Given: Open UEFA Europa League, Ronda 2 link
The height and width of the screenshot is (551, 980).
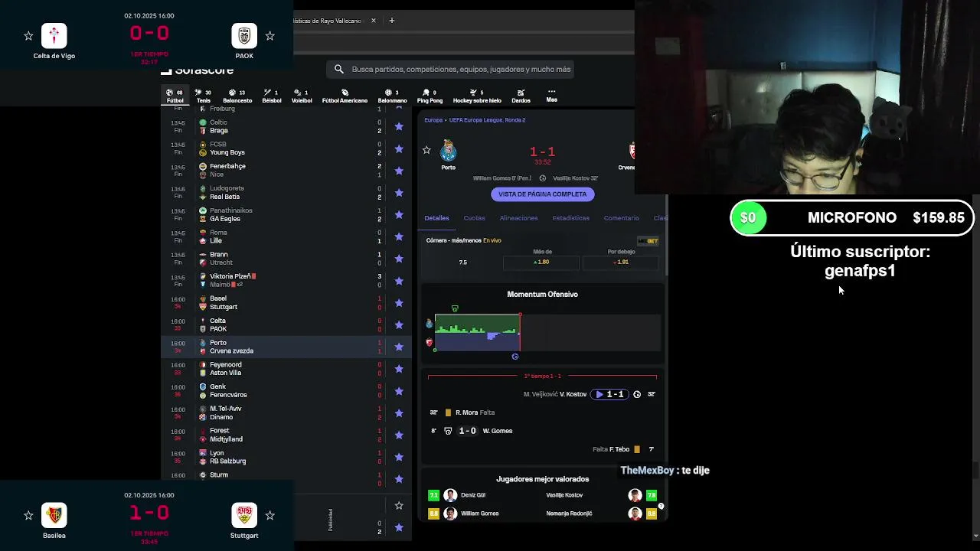Looking at the screenshot, I should 487,120.
